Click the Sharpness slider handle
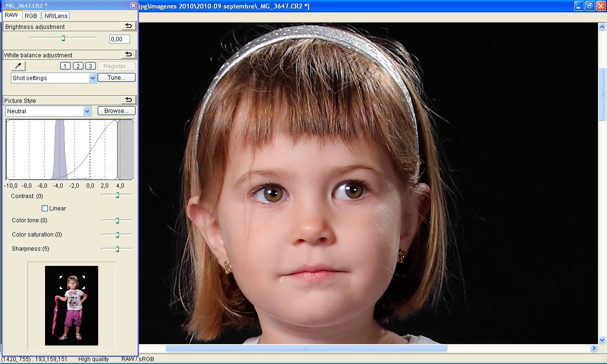The width and height of the screenshot is (607, 364). 117,249
